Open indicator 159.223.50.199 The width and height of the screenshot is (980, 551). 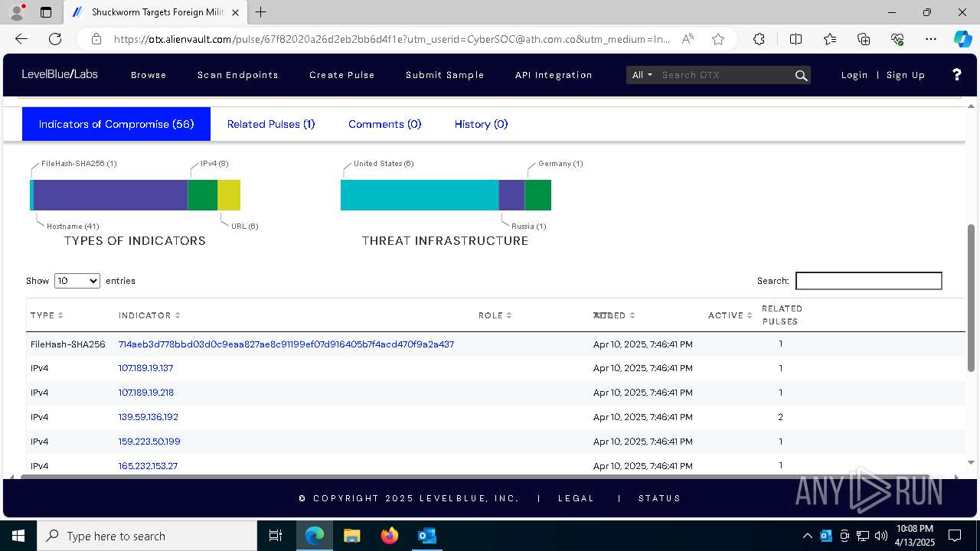[x=149, y=442]
